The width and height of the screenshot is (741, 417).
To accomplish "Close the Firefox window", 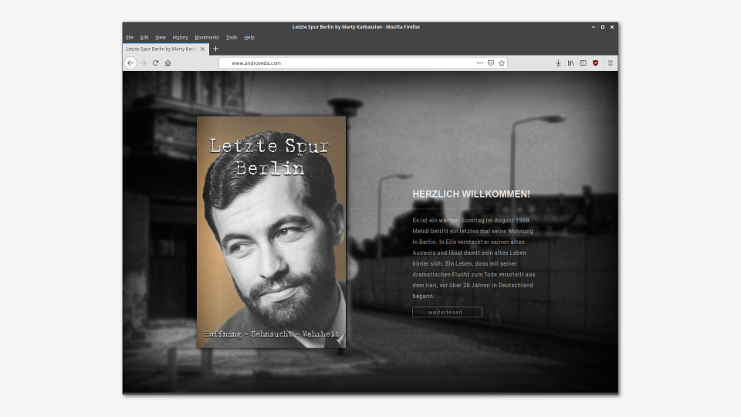I will tap(612, 27).
